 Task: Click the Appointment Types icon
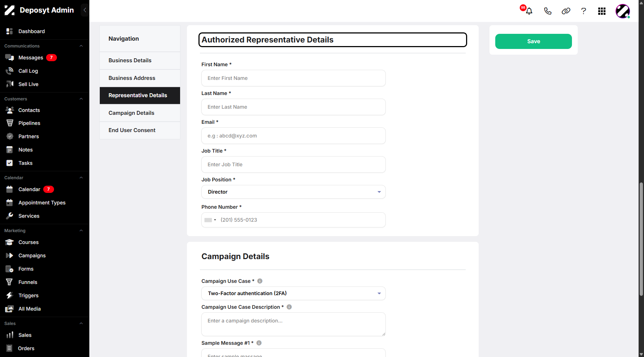pos(10,203)
